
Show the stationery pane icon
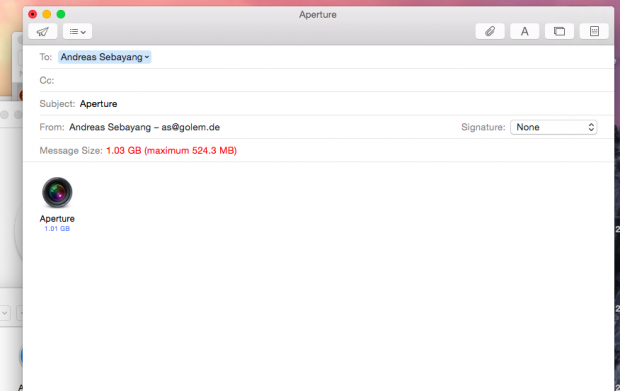point(594,31)
